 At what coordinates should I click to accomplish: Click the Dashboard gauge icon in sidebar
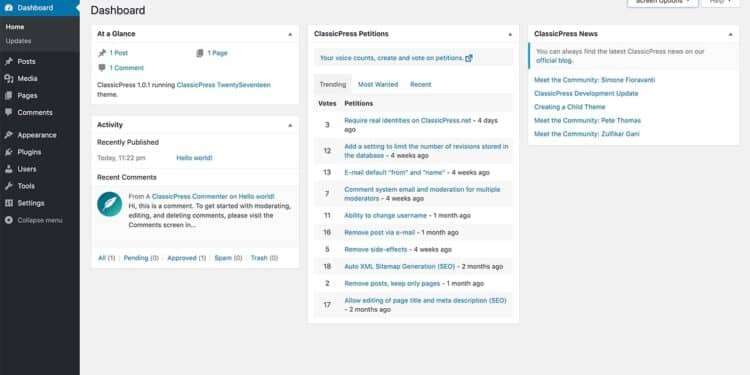click(x=9, y=8)
